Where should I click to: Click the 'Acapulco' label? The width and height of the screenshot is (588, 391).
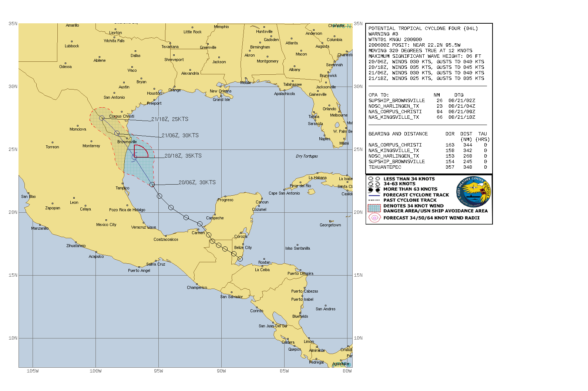[96, 256]
